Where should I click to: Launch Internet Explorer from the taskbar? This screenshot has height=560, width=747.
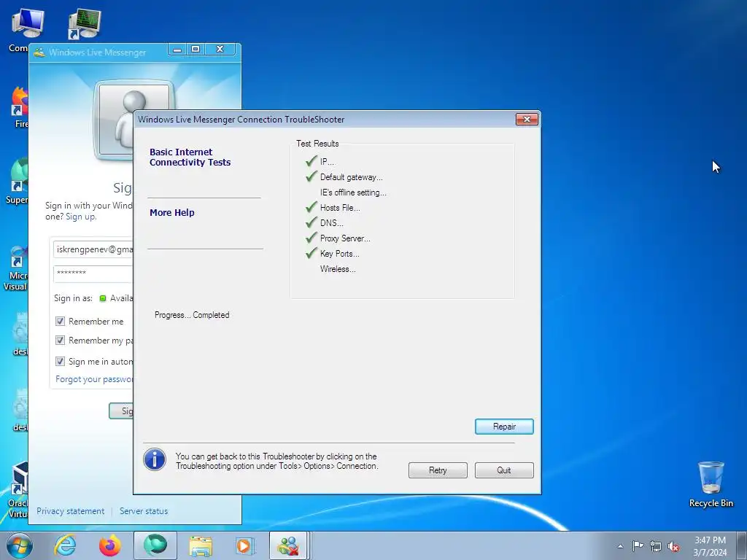click(x=65, y=545)
